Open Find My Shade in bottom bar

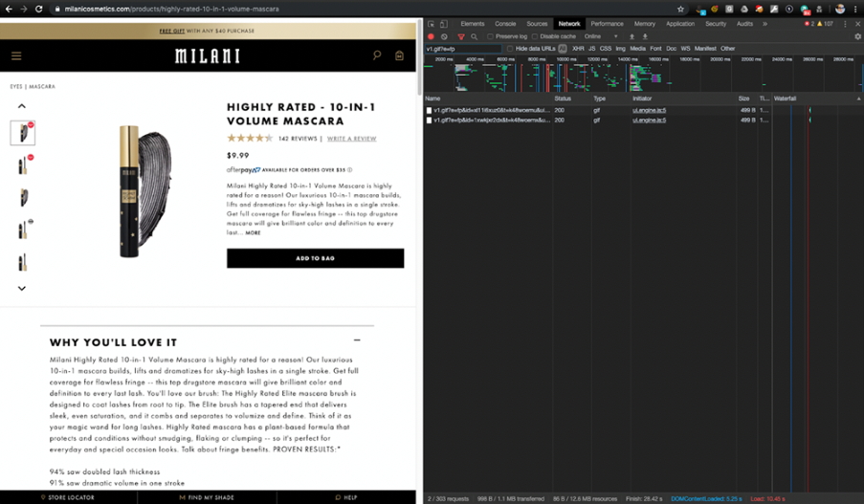[x=207, y=497]
